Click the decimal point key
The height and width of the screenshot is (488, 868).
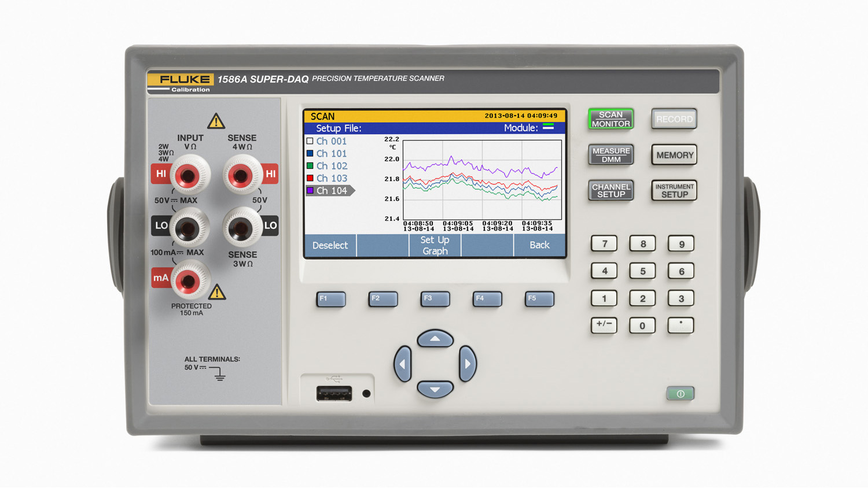[x=681, y=326]
